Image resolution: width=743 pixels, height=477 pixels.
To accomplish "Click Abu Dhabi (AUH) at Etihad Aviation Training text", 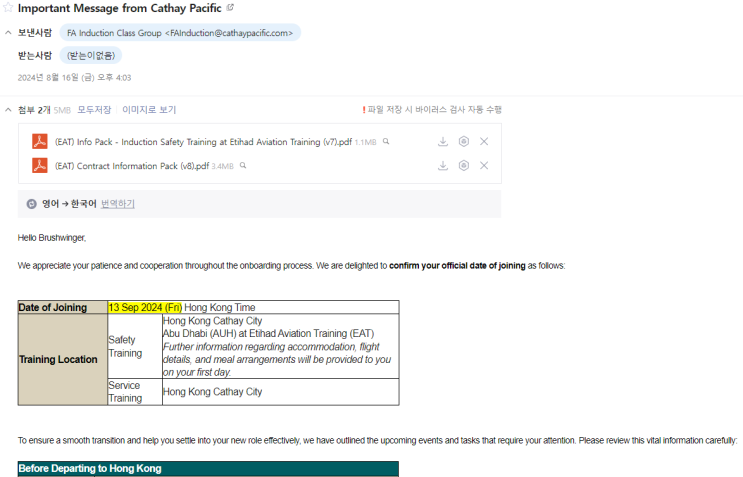I will (x=268, y=333).
